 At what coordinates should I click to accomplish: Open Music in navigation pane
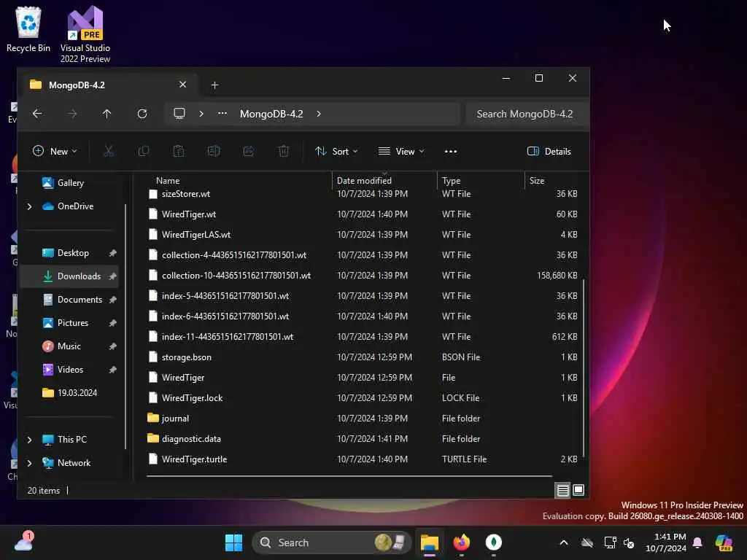71,346
